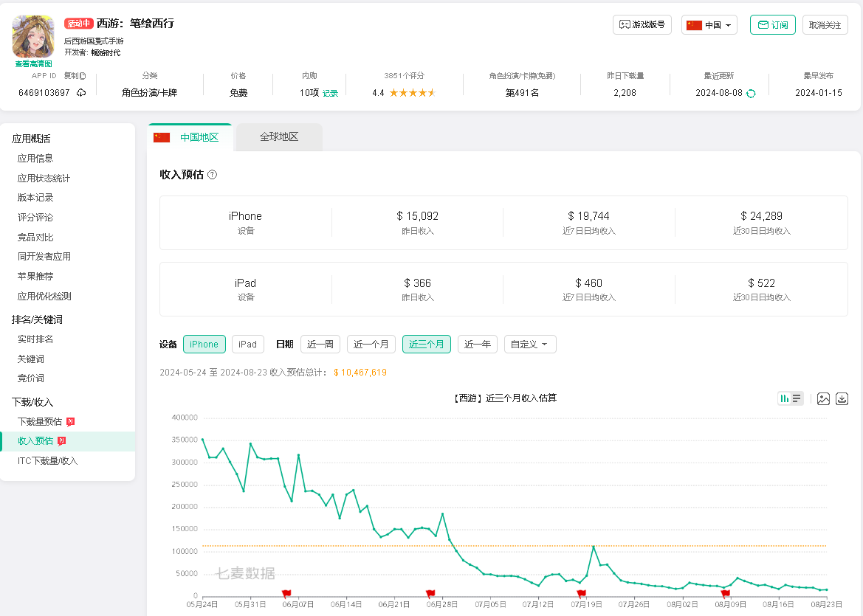Open 竞品对比 in the sidebar
The height and width of the screenshot is (616, 863).
[x=35, y=237]
